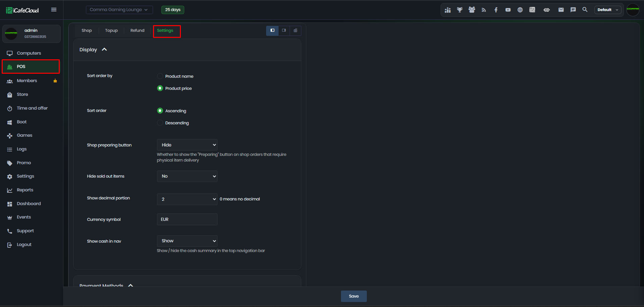This screenshot has width=644, height=307.
Task: Open the mail envelope icon
Action: tap(561, 10)
